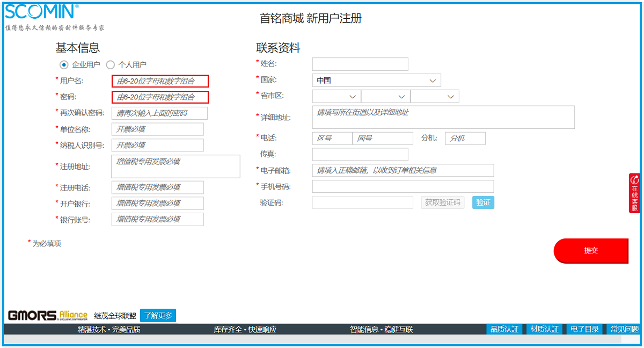Open the 品质认证 footer tab
644x348 pixels.
tap(504, 329)
